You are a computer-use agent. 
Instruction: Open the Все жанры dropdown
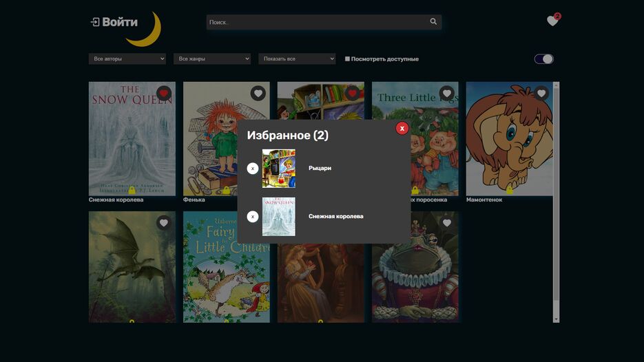(212, 58)
